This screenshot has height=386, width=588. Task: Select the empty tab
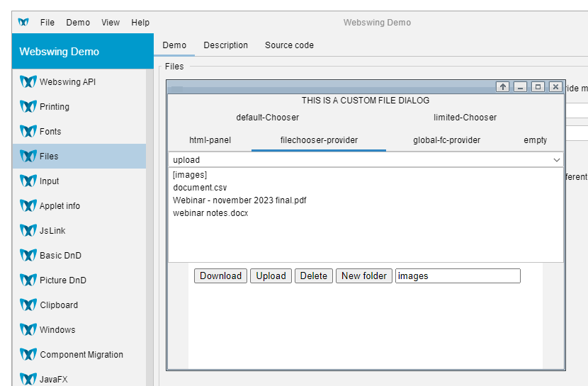pyautogui.click(x=535, y=140)
